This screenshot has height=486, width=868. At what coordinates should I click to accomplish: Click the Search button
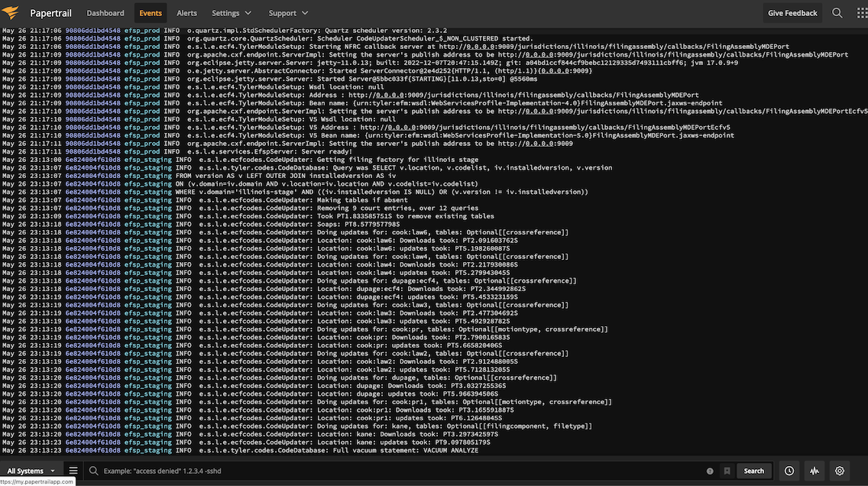coord(753,471)
